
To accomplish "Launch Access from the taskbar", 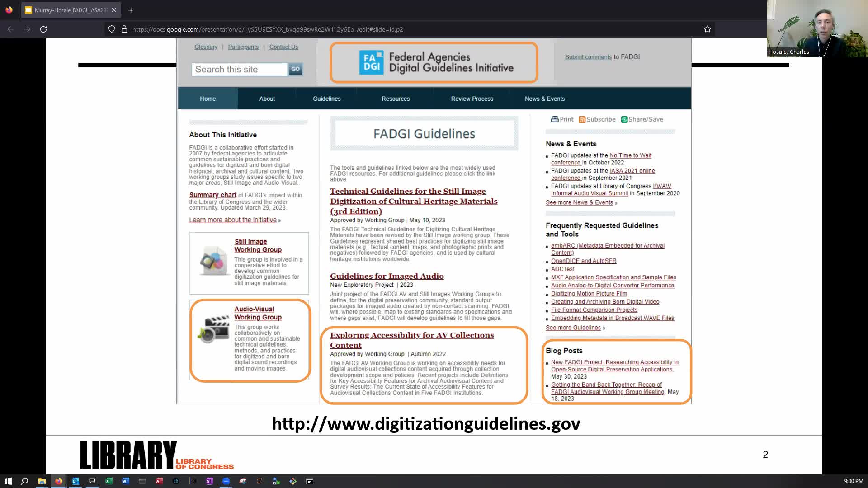I will pos(159,481).
